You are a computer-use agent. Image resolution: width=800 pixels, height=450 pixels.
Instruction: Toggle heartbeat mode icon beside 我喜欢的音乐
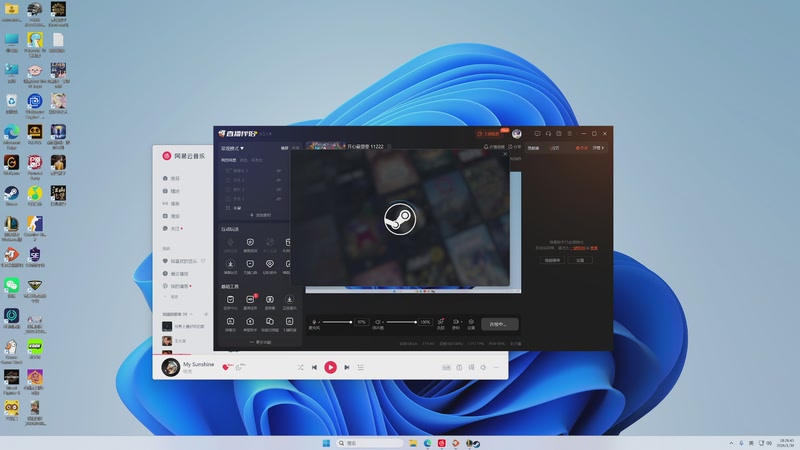pos(203,261)
